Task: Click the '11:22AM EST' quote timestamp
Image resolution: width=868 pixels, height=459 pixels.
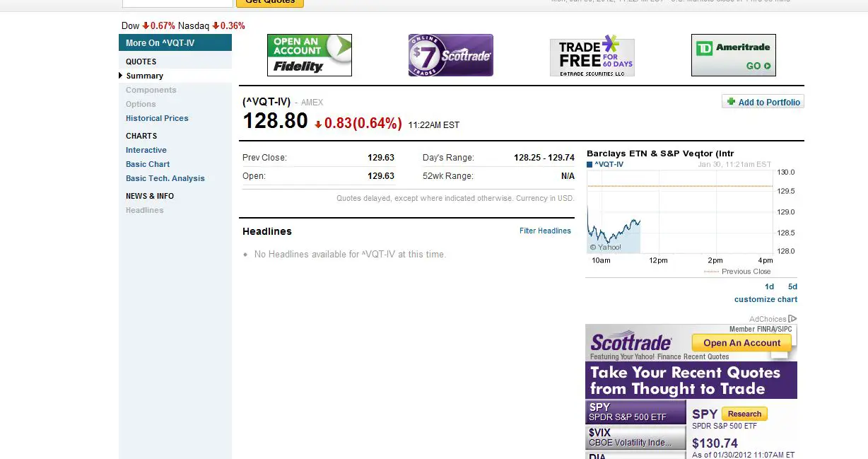Action: (434, 125)
